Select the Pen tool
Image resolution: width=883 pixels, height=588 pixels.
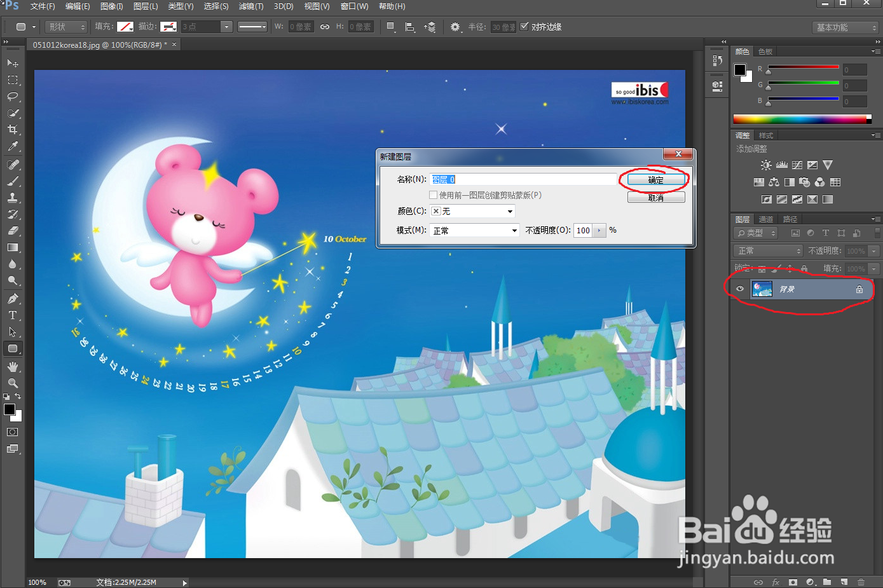12,299
